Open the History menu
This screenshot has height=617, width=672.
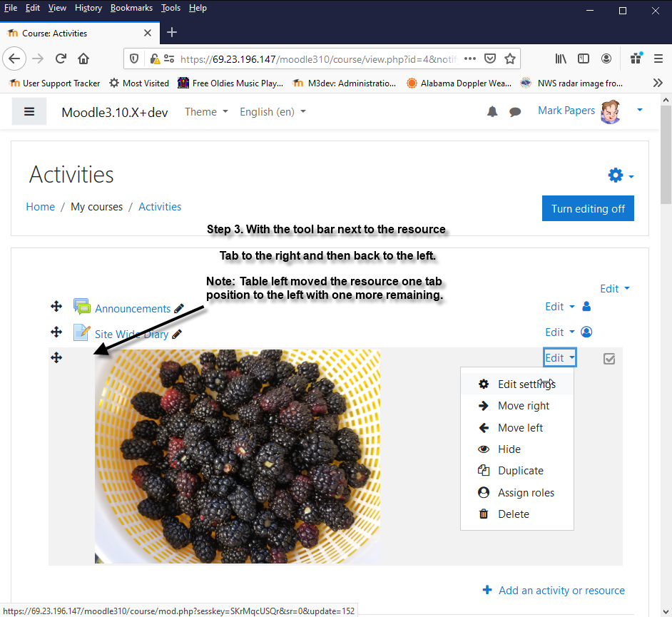88,8
